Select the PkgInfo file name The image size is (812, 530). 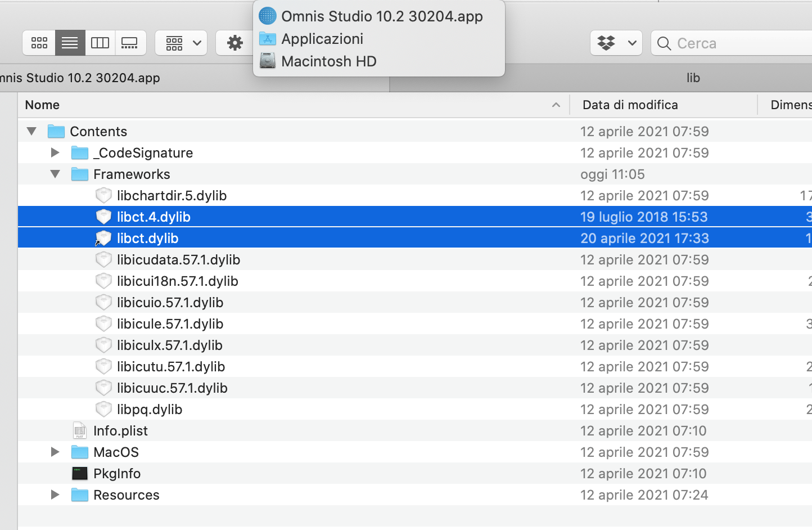click(117, 473)
